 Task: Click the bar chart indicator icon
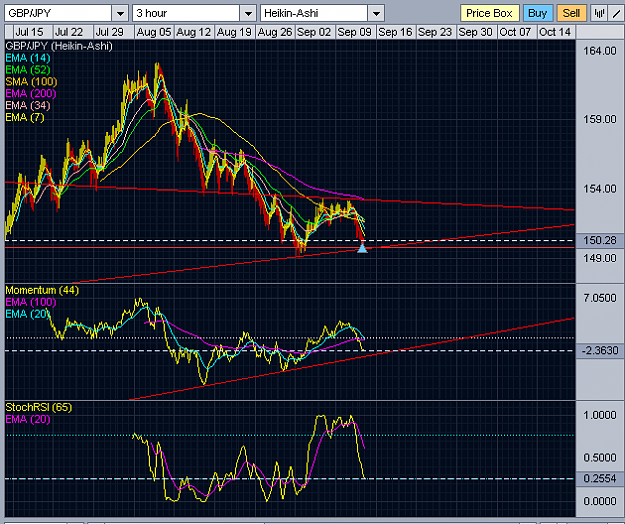coord(599,13)
